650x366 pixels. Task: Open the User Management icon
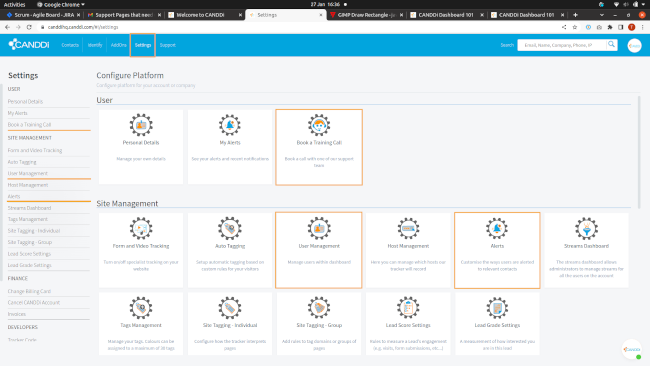coord(319,228)
